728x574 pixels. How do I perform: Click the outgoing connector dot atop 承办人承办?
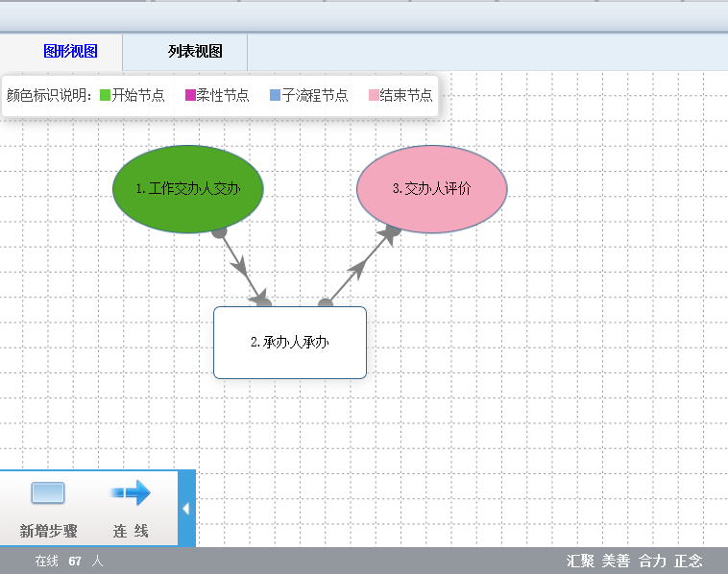[326, 304]
